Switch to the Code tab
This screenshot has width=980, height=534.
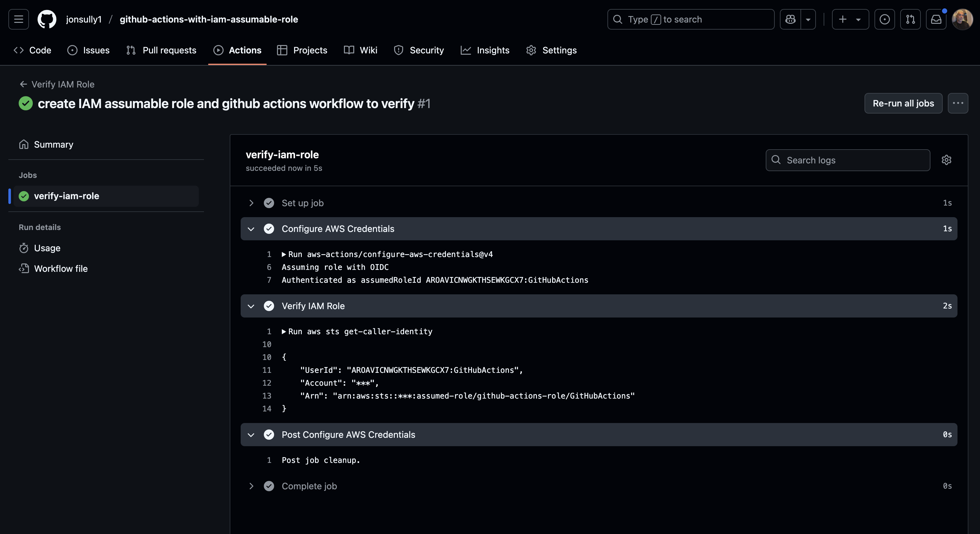[33, 50]
